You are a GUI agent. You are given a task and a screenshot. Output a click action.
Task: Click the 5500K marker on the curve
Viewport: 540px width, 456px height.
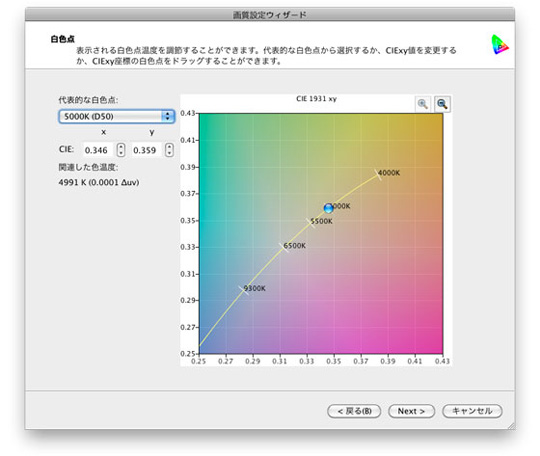pos(311,223)
